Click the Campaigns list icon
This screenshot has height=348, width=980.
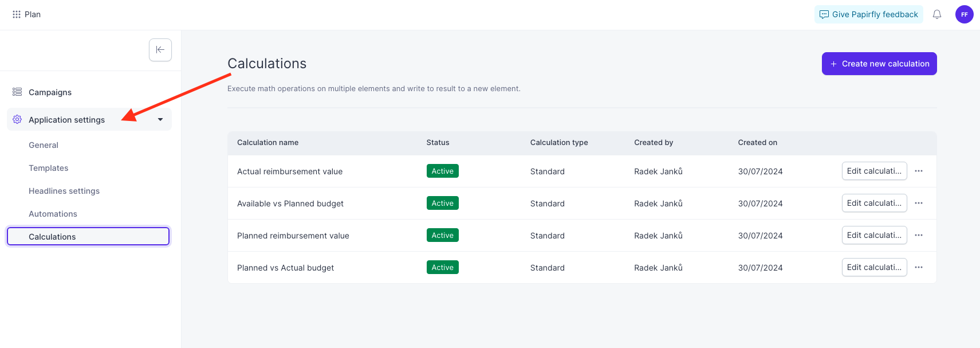17,92
